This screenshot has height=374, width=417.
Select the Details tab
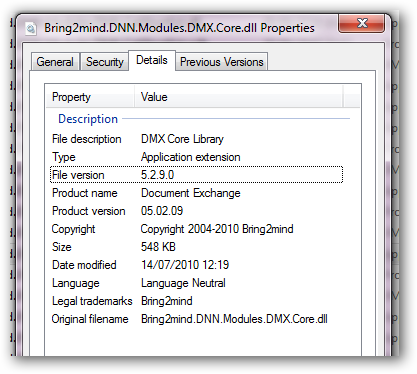pyautogui.click(x=152, y=60)
